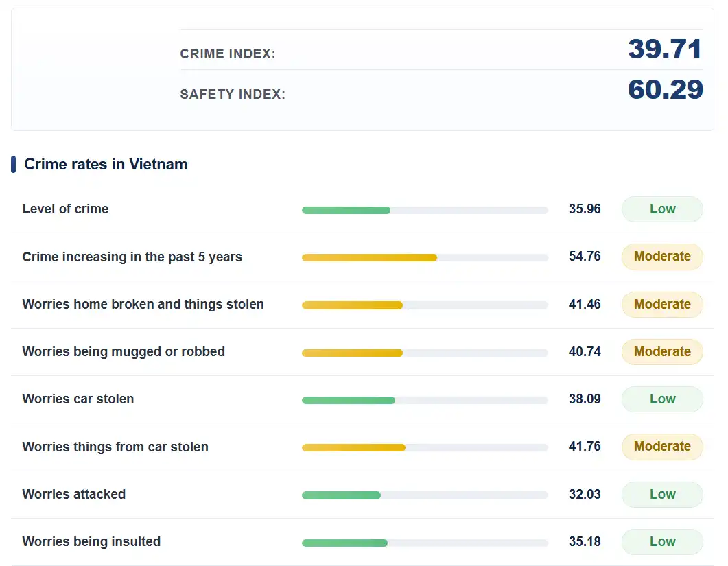Click Moderate badge for mugged or robbed row

tap(662, 351)
